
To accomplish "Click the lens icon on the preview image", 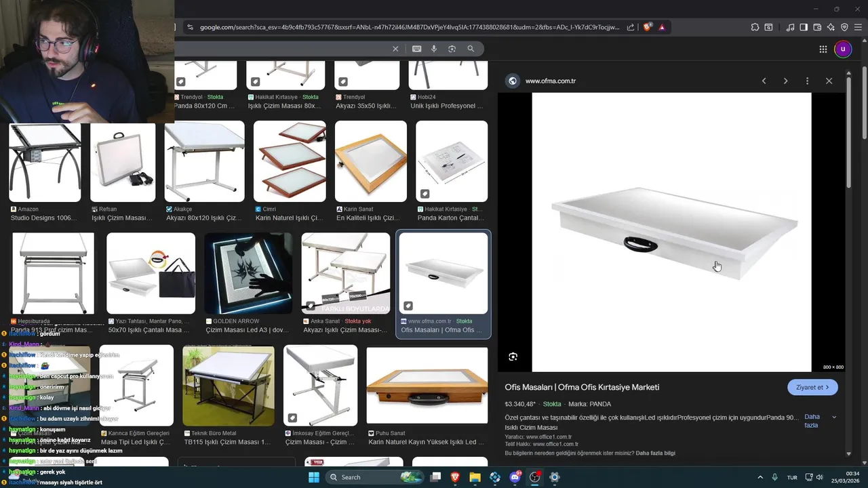I will tap(513, 357).
